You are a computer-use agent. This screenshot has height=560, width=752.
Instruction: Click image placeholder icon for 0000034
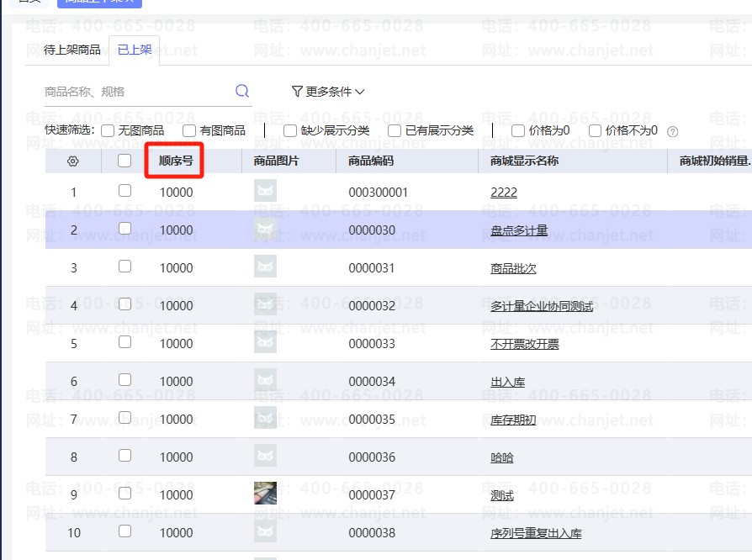point(265,380)
